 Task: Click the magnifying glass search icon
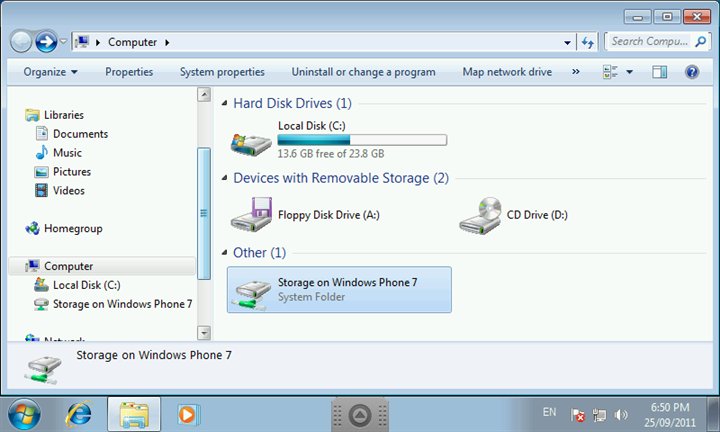(701, 42)
